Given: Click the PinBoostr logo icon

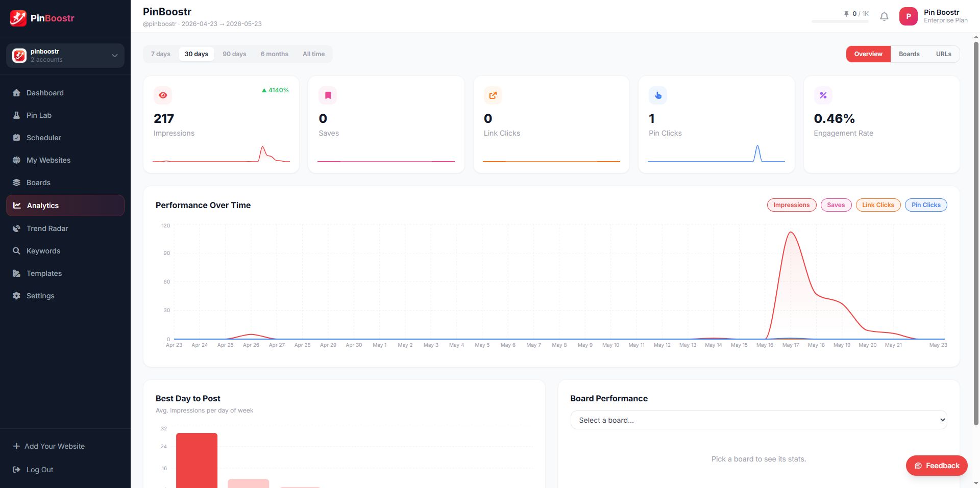Looking at the screenshot, I should [x=18, y=18].
